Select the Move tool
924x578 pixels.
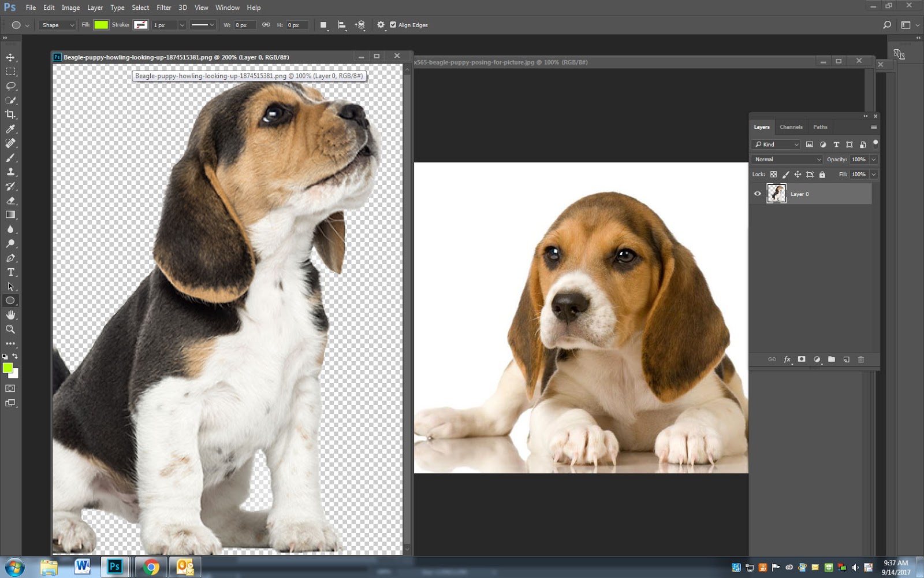click(x=9, y=57)
